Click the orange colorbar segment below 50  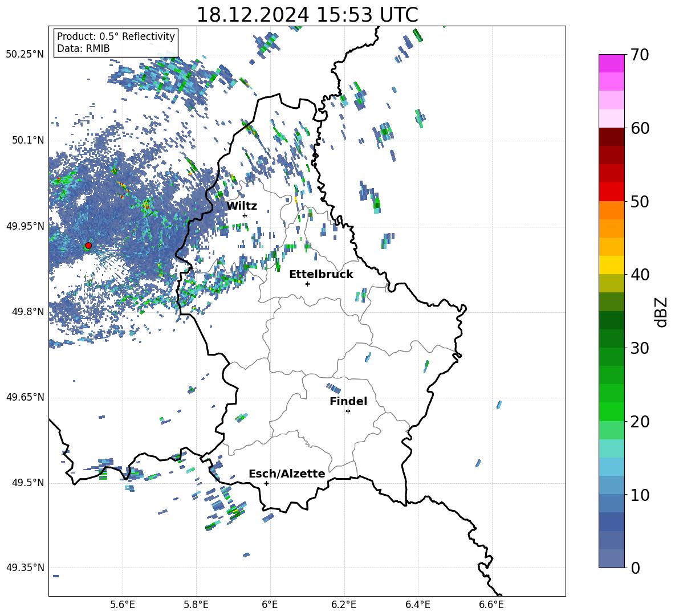point(611,210)
